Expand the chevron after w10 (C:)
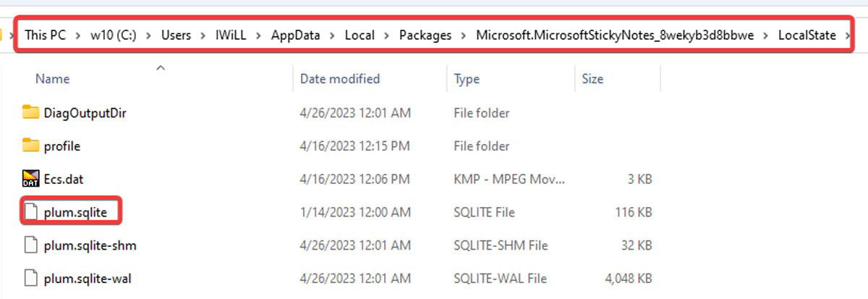The width and height of the screenshot is (868, 299). (148, 35)
